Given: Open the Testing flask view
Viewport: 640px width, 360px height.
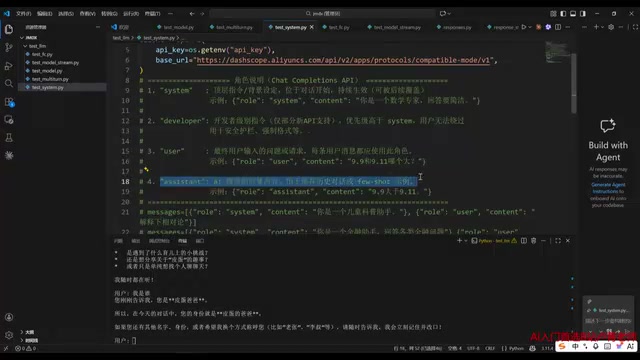Looking at the screenshot, I should coord(9,138).
